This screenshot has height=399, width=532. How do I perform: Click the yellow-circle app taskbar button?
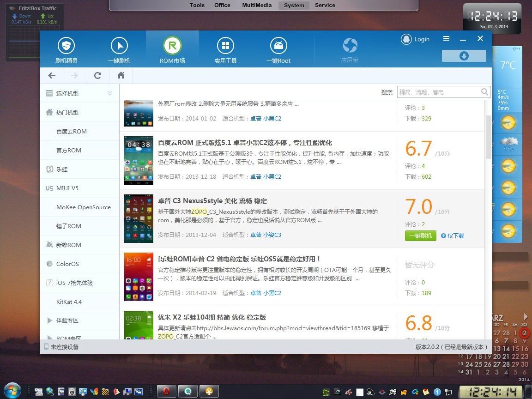tap(209, 391)
